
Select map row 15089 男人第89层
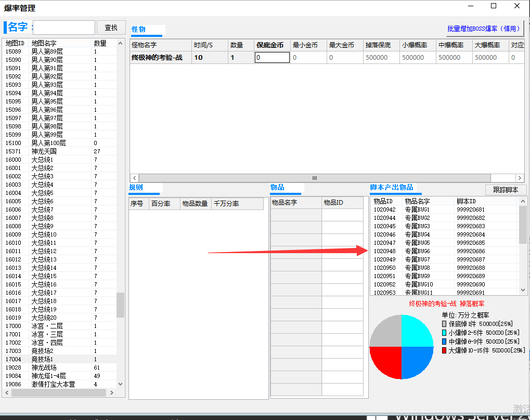click(x=59, y=51)
